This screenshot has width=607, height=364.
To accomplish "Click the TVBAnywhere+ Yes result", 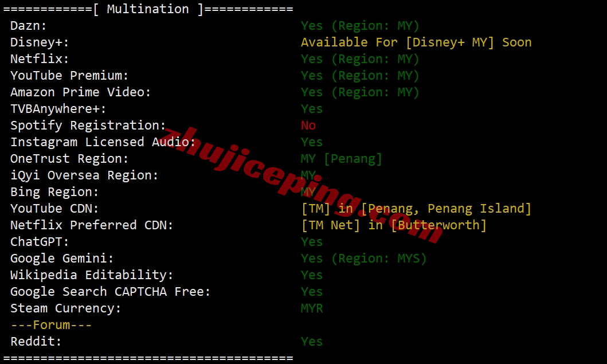I will (312, 109).
